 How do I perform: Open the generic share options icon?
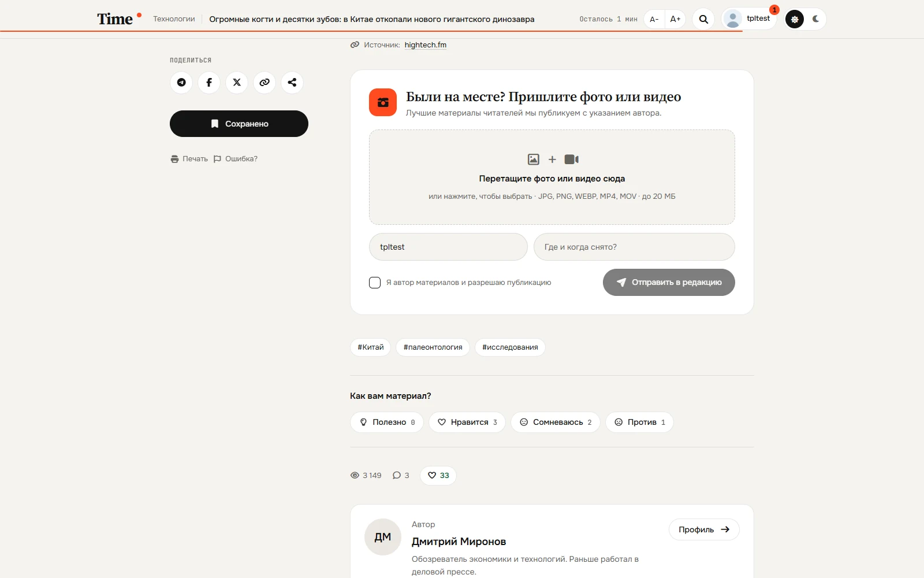point(292,83)
